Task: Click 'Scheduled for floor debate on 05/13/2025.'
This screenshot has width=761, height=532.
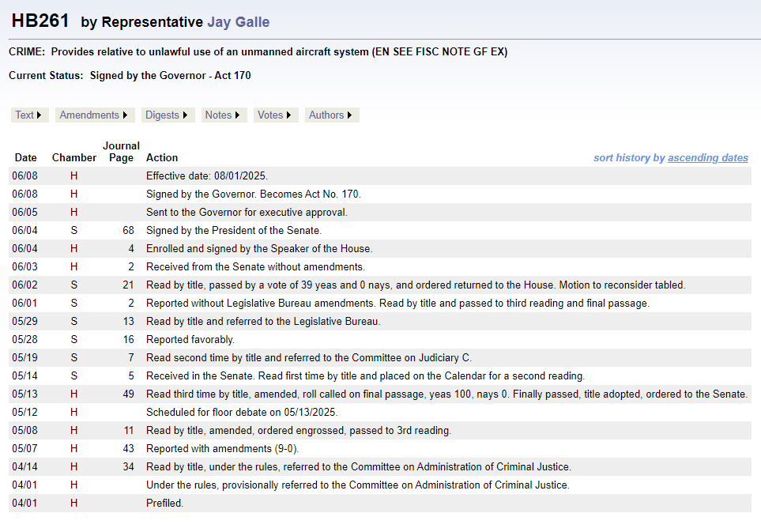Action: pos(242,413)
